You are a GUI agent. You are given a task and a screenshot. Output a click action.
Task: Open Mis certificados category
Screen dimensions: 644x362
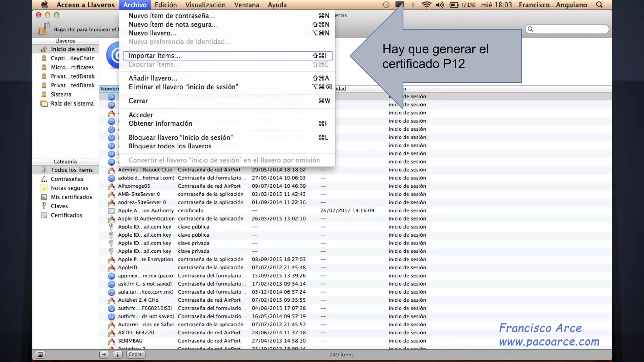tap(71, 197)
